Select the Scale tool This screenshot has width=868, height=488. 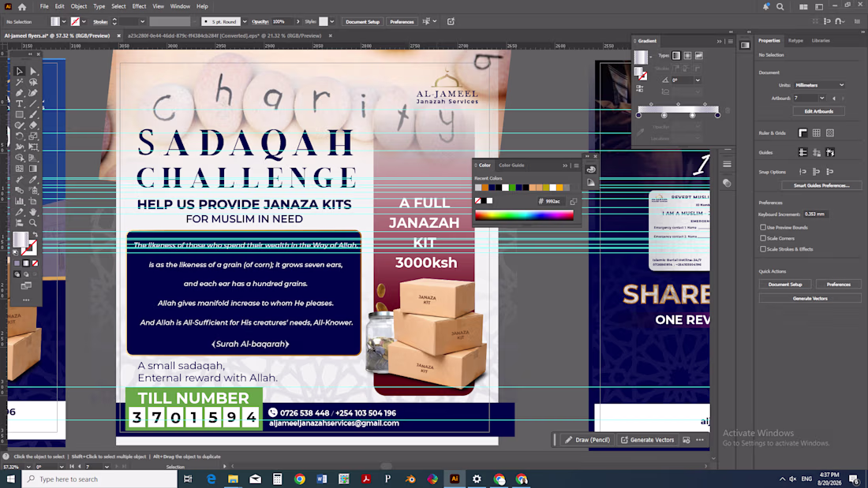point(33,136)
